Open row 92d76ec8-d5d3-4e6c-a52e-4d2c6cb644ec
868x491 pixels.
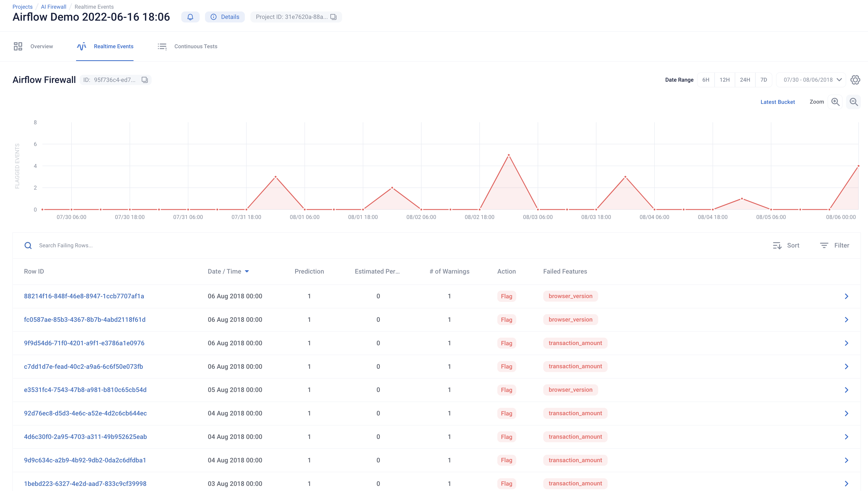pyautogui.click(x=85, y=413)
